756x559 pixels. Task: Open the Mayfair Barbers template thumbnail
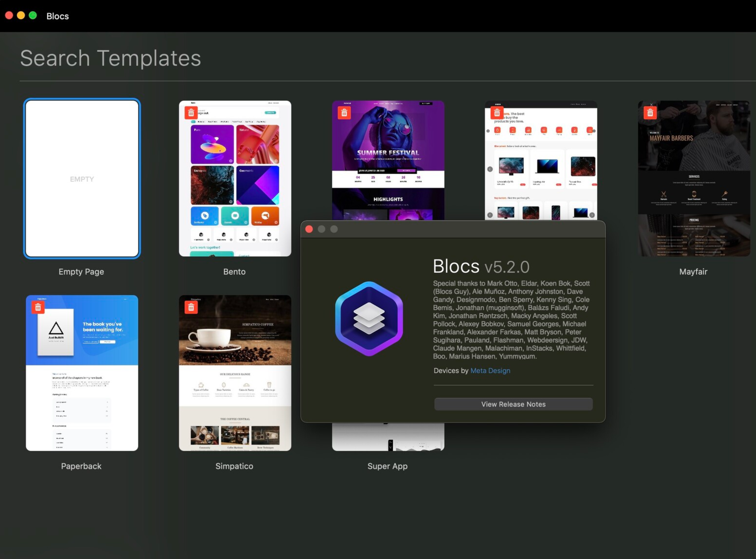pyautogui.click(x=694, y=178)
